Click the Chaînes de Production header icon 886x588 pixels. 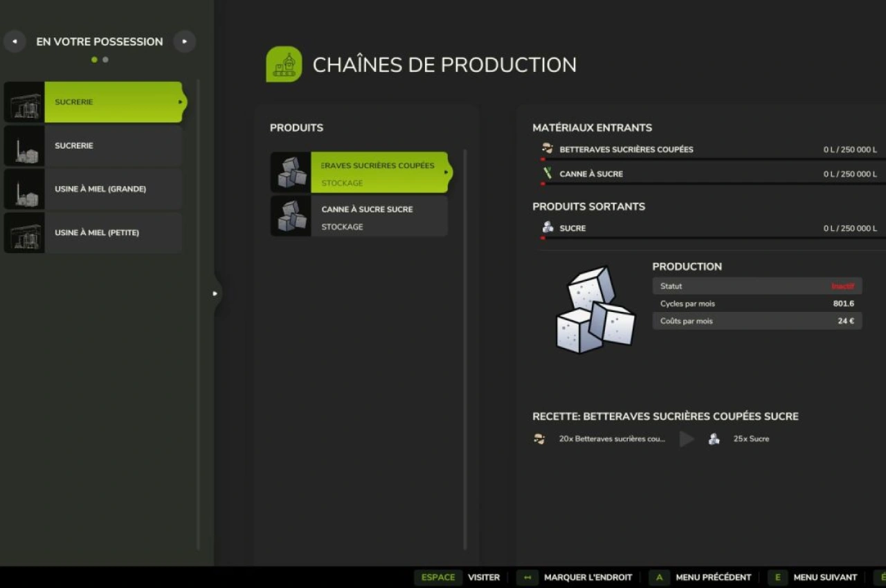point(284,64)
